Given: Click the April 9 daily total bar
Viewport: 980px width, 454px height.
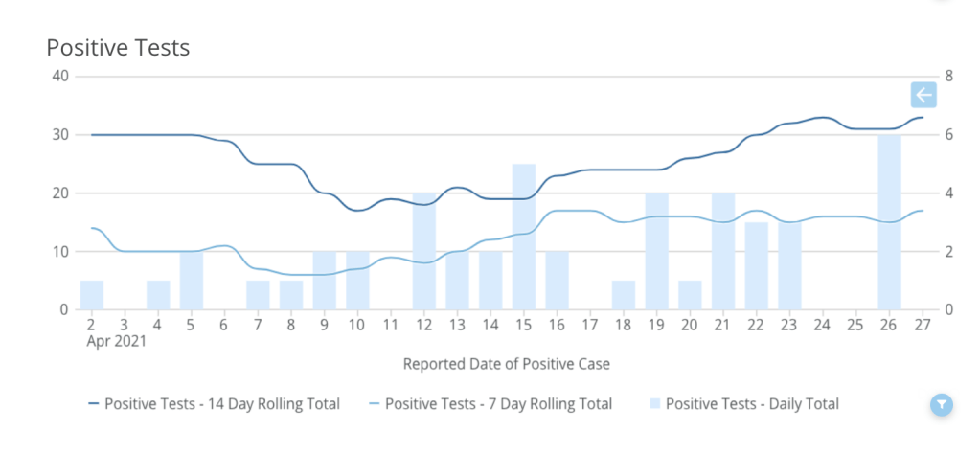Looking at the screenshot, I should [x=324, y=281].
